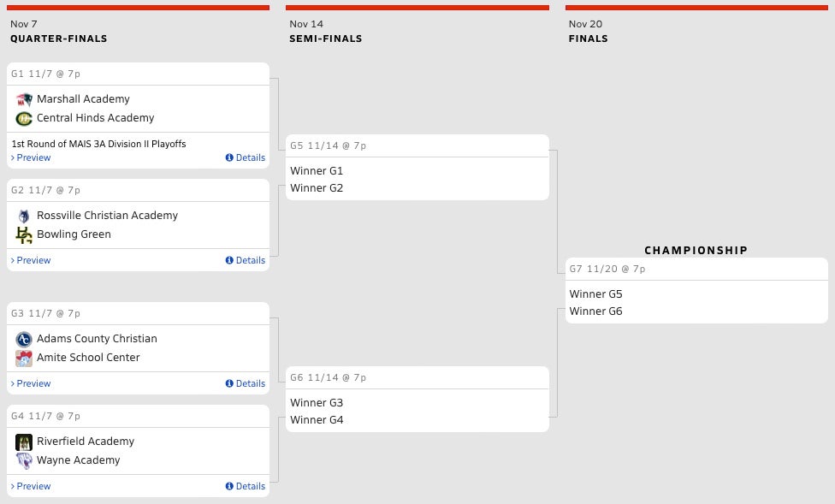Click the Amite School Center logo
Screen dimensions: 835x504
(x=24, y=358)
